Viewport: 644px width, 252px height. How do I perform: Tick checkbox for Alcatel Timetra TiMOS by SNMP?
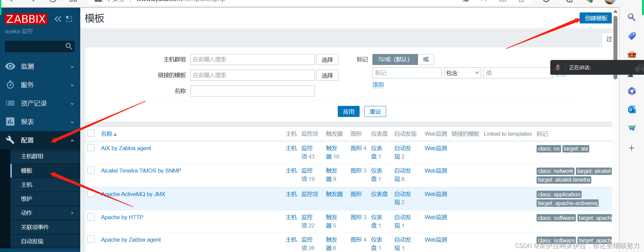(x=91, y=170)
